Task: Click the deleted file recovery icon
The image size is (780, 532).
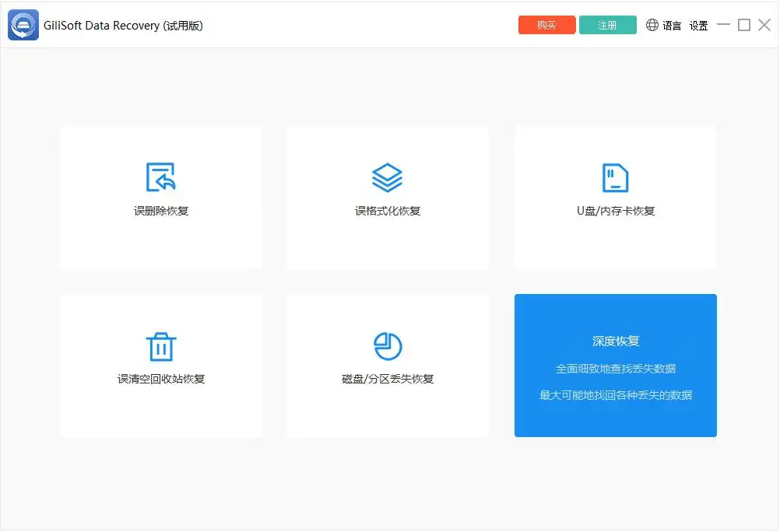Action: click(x=161, y=177)
